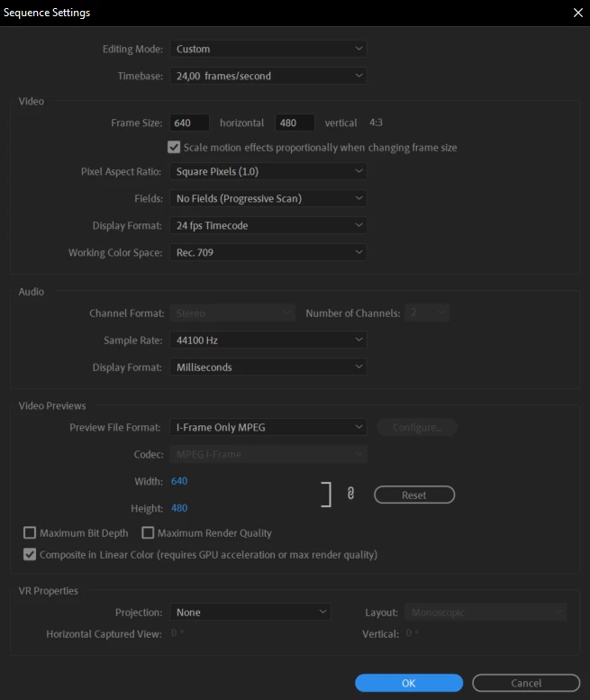Click the Sequence Settings window title

pos(47,13)
